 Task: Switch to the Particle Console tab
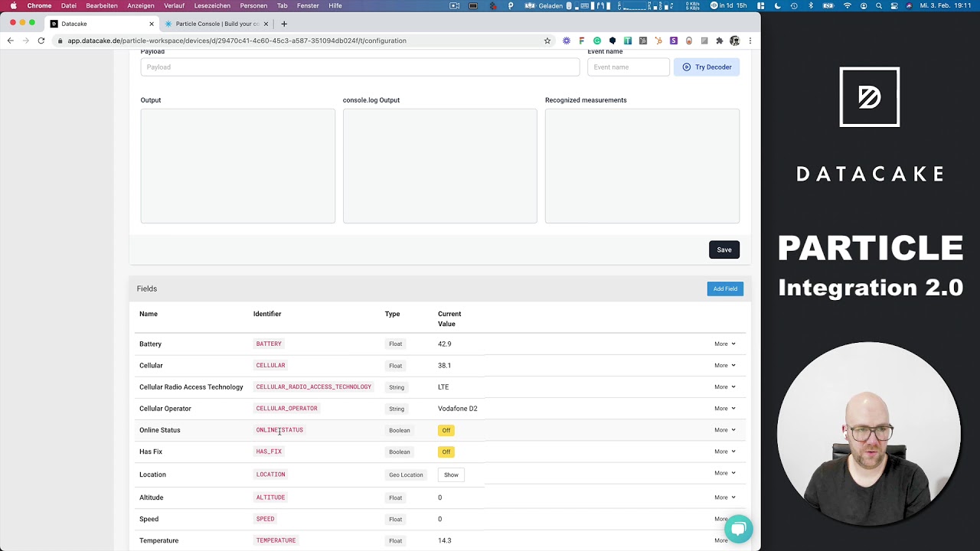click(x=216, y=24)
